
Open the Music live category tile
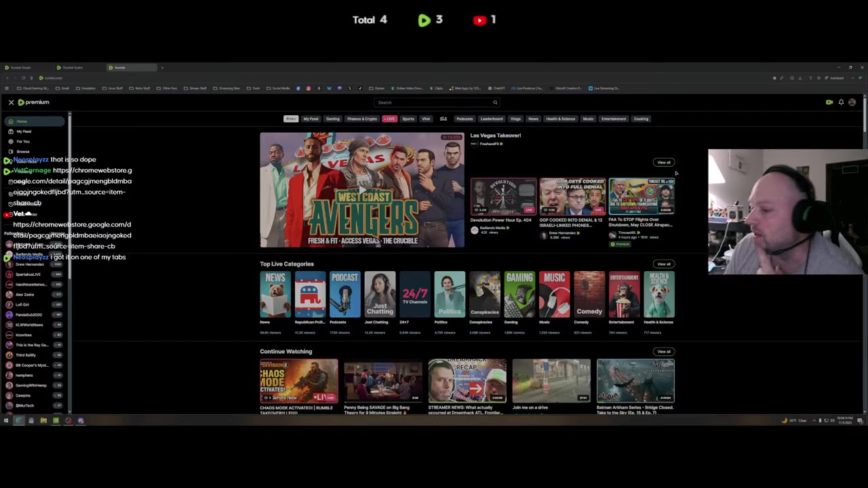[x=554, y=294]
